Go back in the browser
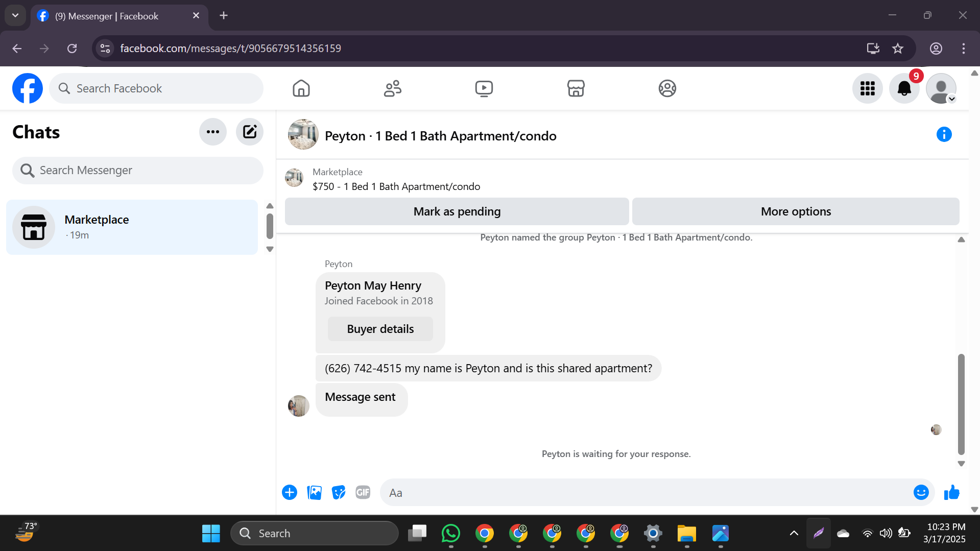 click(17, 49)
